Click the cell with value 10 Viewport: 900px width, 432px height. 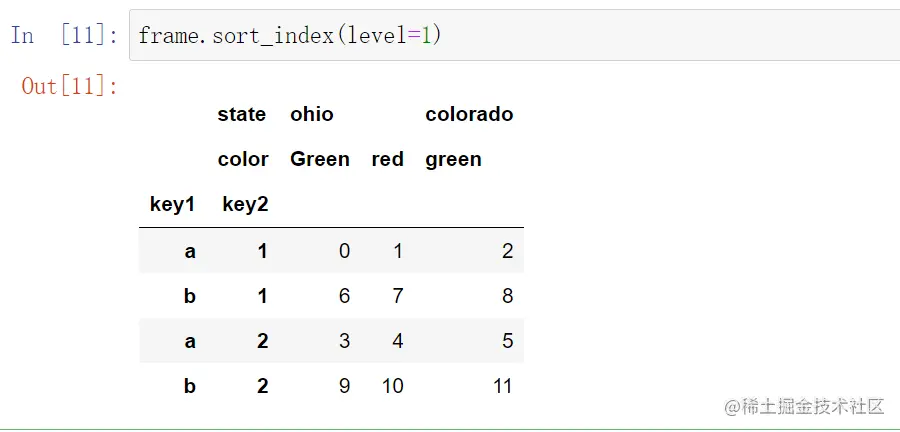click(x=393, y=386)
